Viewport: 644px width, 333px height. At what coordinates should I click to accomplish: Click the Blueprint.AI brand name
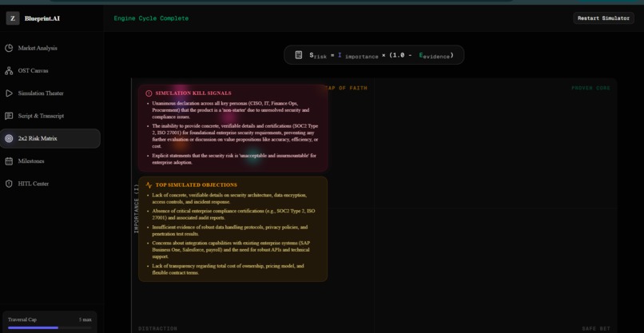42,18
